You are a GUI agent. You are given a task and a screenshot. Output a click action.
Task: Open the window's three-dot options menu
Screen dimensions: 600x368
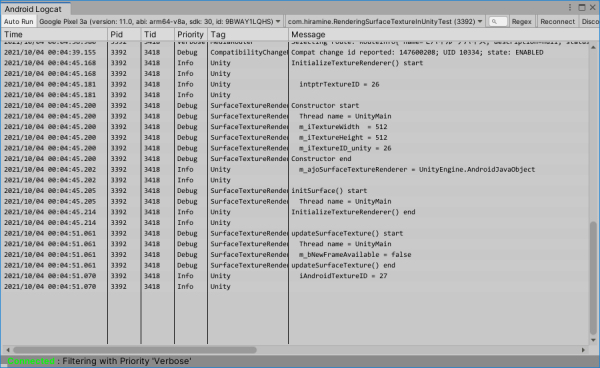coord(570,8)
